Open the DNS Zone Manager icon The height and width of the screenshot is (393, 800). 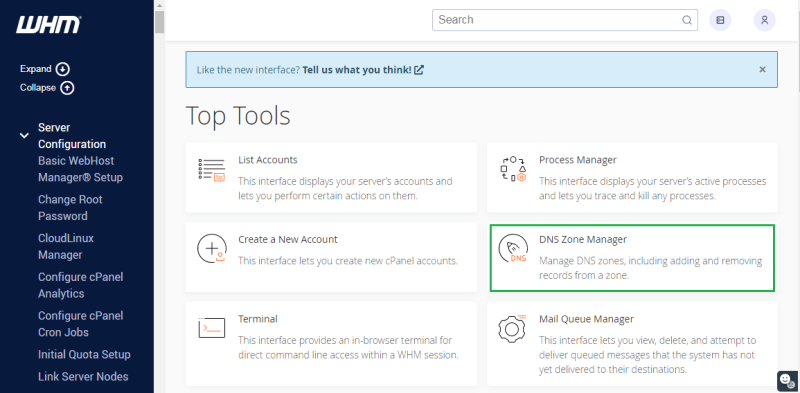[x=513, y=249]
